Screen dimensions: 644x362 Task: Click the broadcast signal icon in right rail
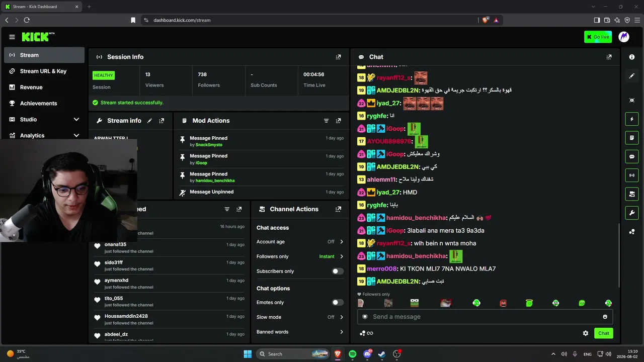pyautogui.click(x=632, y=175)
